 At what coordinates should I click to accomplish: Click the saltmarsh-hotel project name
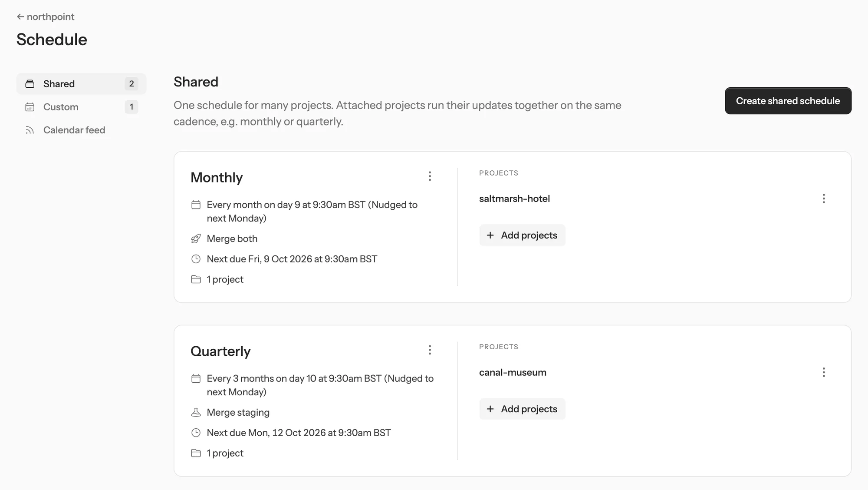(514, 199)
